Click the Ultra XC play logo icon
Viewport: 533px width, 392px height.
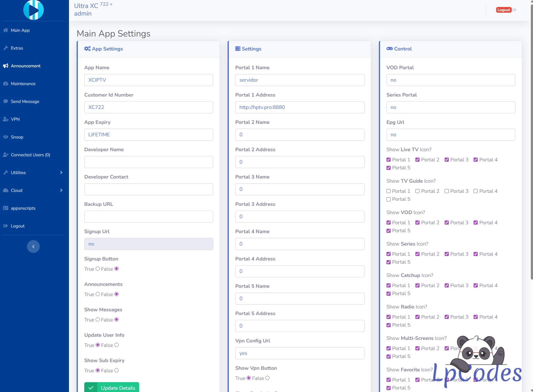pos(33,10)
